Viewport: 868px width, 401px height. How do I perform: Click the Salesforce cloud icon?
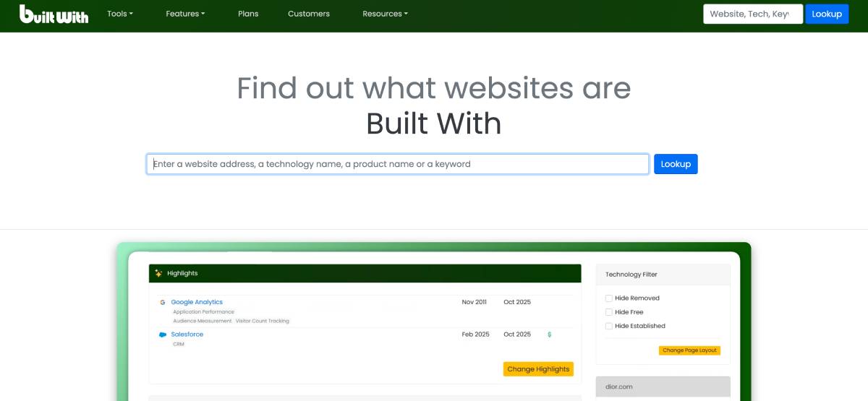pyautogui.click(x=163, y=335)
